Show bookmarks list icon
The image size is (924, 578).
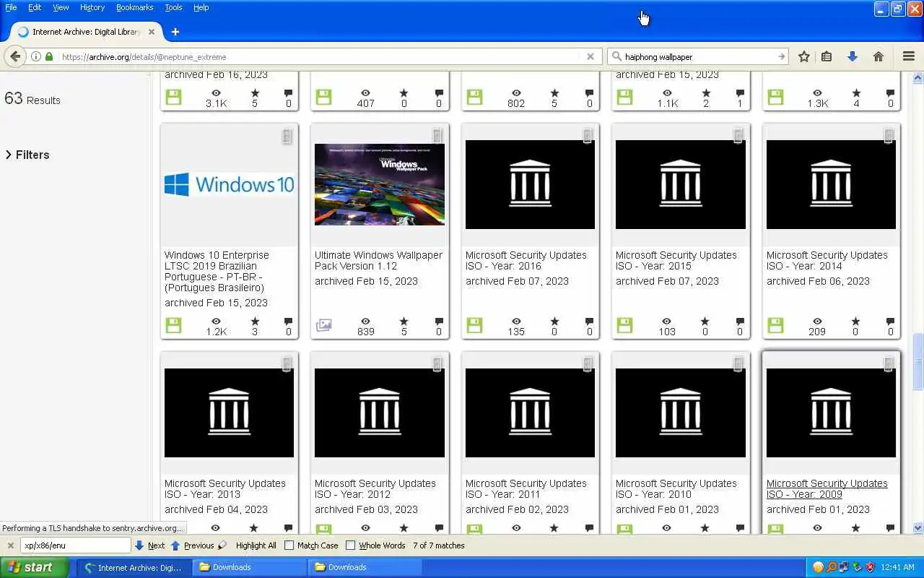tap(827, 56)
